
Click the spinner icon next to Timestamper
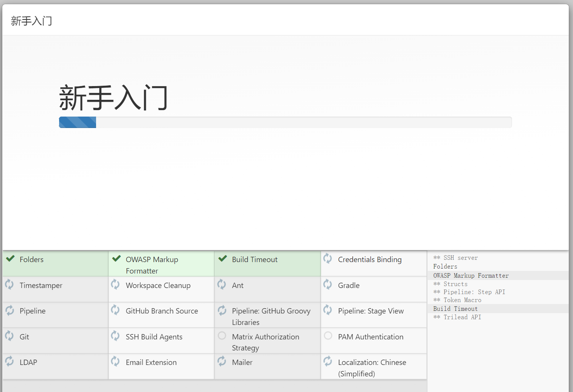pos(9,284)
